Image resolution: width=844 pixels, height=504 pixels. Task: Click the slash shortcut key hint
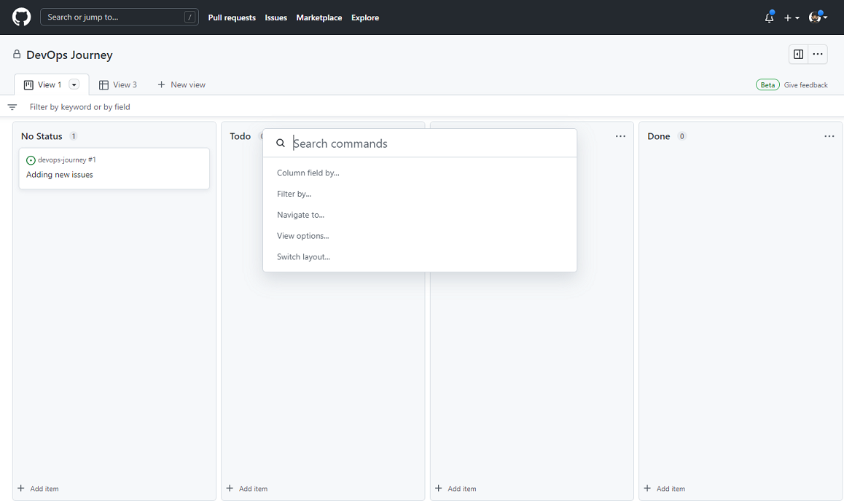pyautogui.click(x=189, y=17)
